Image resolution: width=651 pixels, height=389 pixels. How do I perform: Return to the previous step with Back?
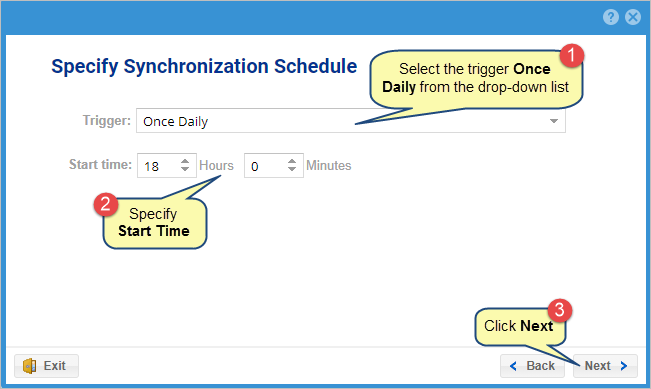pos(532,366)
